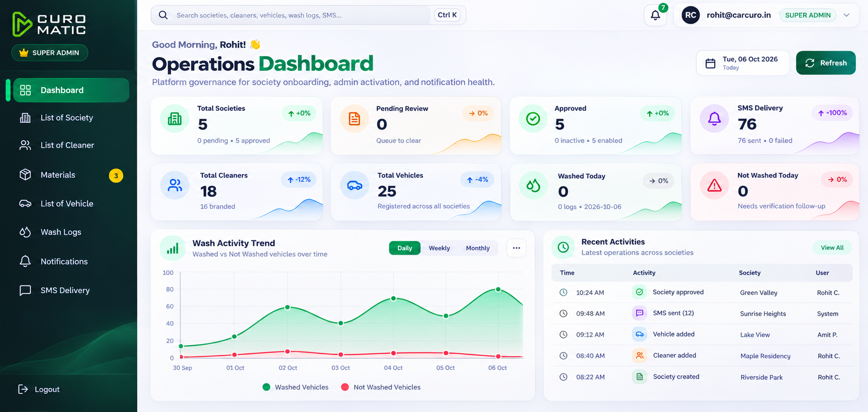Click the Pending Review document icon
This screenshot has width=868, height=412.
coord(354,119)
